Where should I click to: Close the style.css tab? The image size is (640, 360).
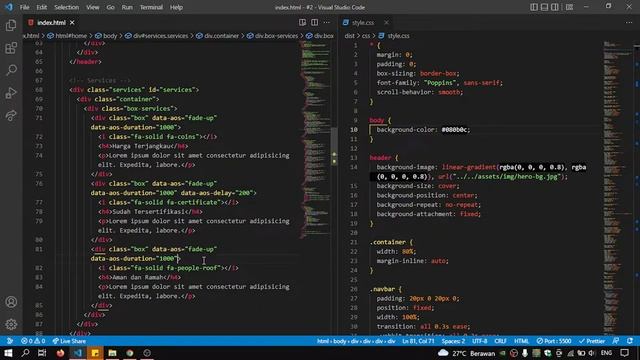386,22
